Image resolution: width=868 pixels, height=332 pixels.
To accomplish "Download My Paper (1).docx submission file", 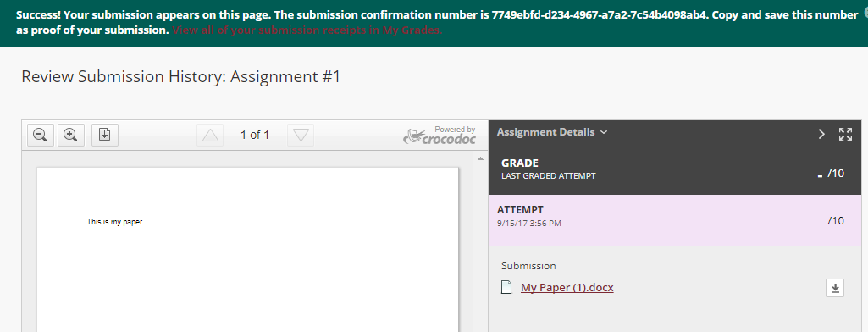I will (835, 288).
